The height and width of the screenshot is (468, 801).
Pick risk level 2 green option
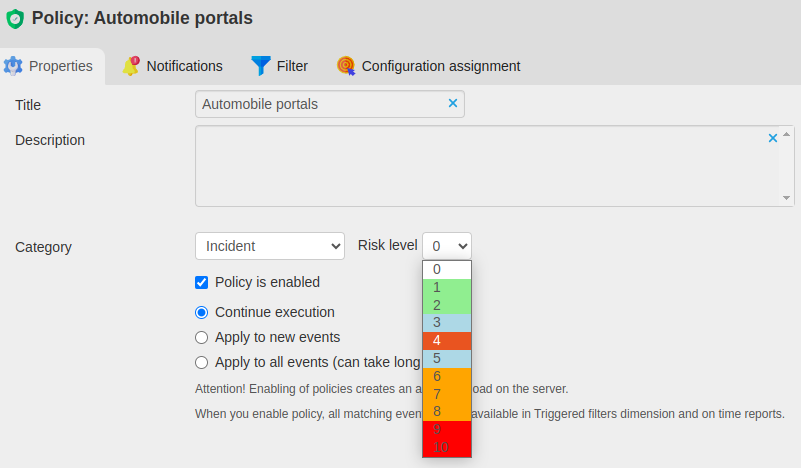click(447, 305)
